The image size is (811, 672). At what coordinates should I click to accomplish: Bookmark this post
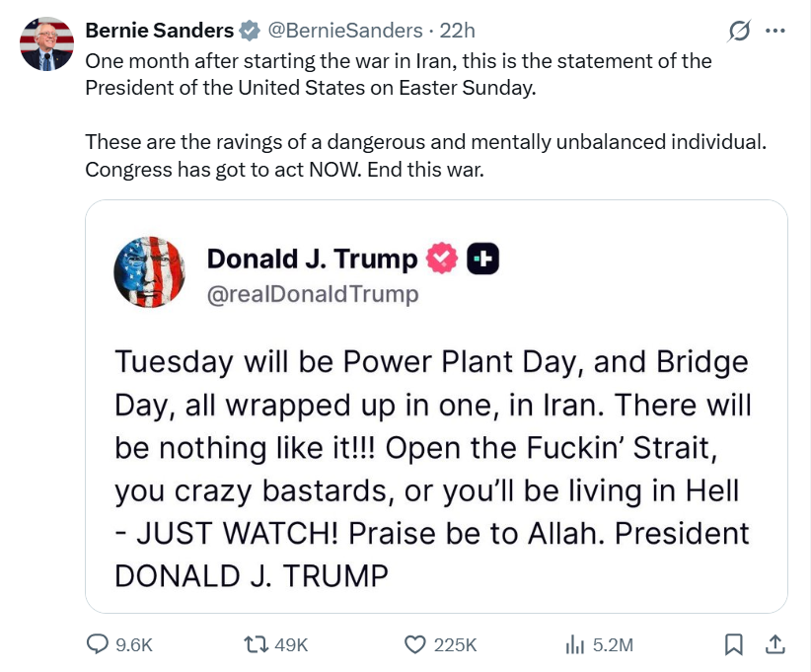(x=733, y=644)
